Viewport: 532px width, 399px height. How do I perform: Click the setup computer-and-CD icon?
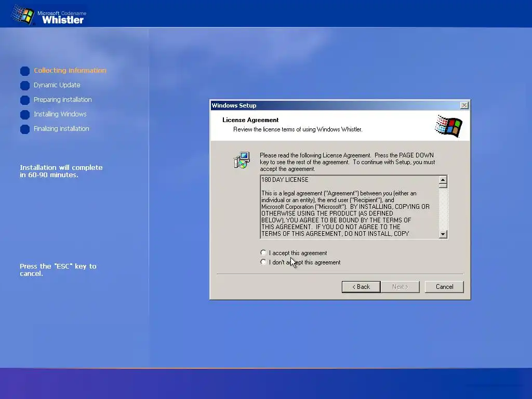tap(242, 160)
